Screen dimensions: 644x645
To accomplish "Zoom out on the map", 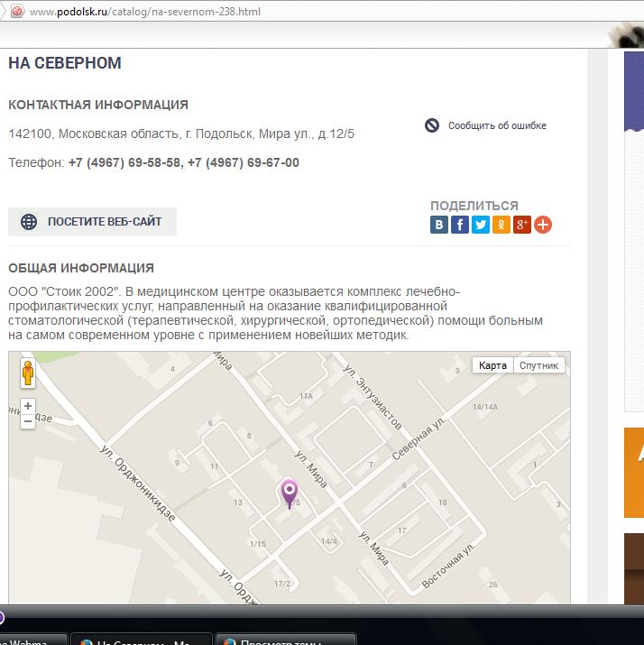I will pos(28,421).
